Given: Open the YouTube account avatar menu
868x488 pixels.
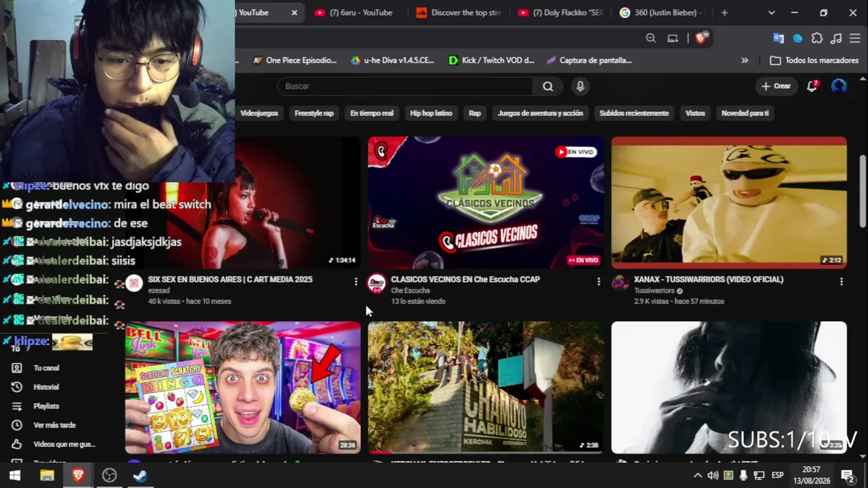Looking at the screenshot, I should click(840, 86).
